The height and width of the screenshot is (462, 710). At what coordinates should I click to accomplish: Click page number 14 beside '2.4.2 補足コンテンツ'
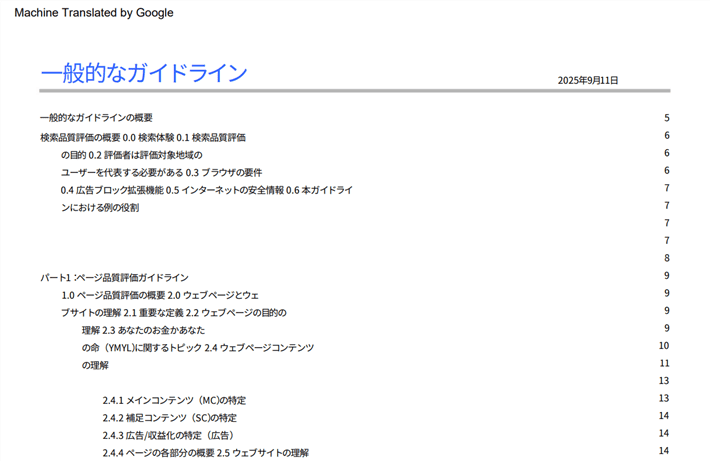tap(664, 416)
